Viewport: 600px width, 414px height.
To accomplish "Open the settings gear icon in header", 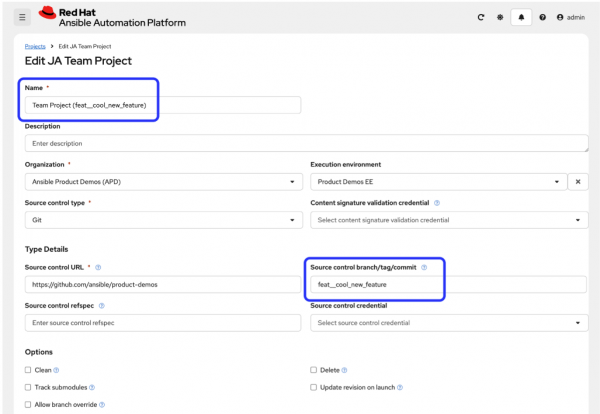I will coord(500,17).
